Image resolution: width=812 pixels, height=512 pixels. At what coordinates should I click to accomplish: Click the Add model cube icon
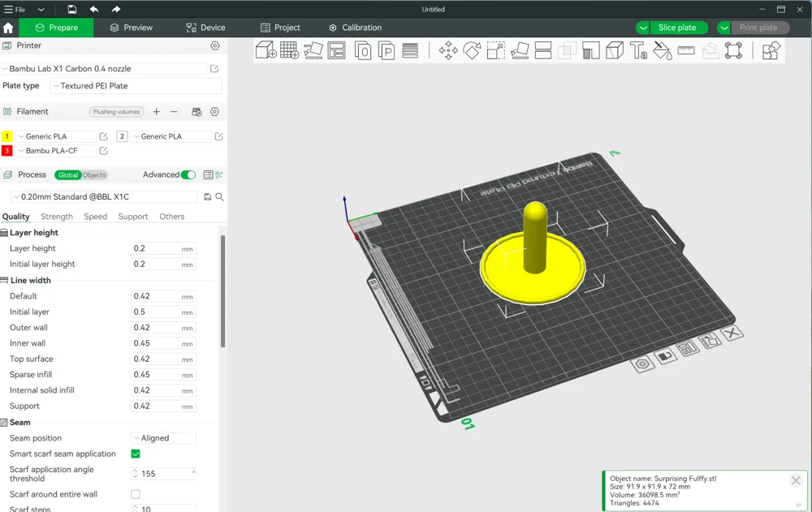266,50
